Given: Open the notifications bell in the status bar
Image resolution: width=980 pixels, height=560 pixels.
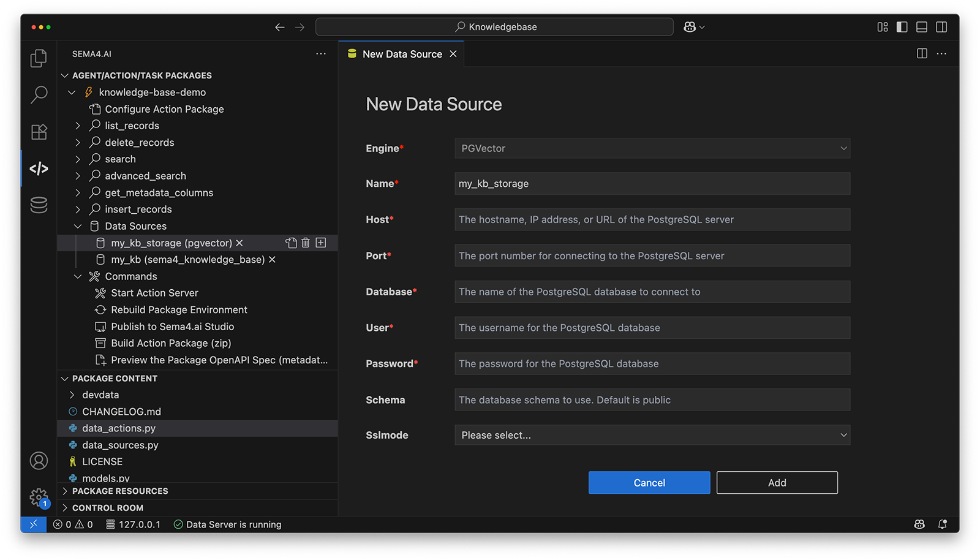Looking at the screenshot, I should pyautogui.click(x=943, y=524).
